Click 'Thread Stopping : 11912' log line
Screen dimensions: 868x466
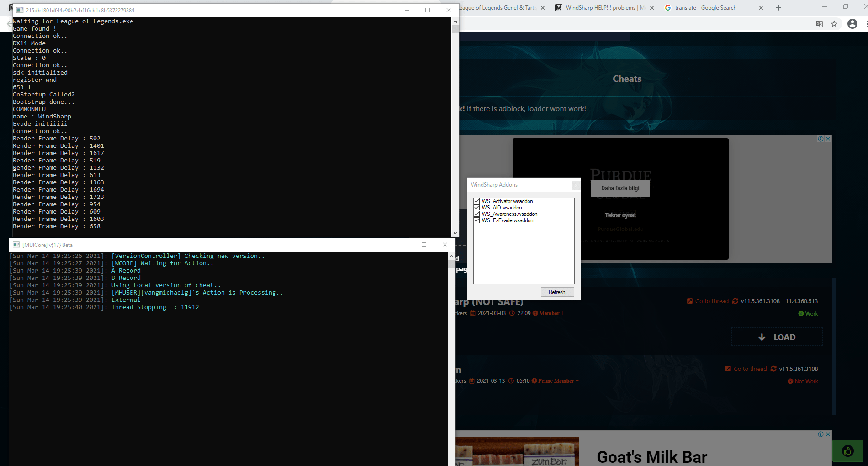155,307
